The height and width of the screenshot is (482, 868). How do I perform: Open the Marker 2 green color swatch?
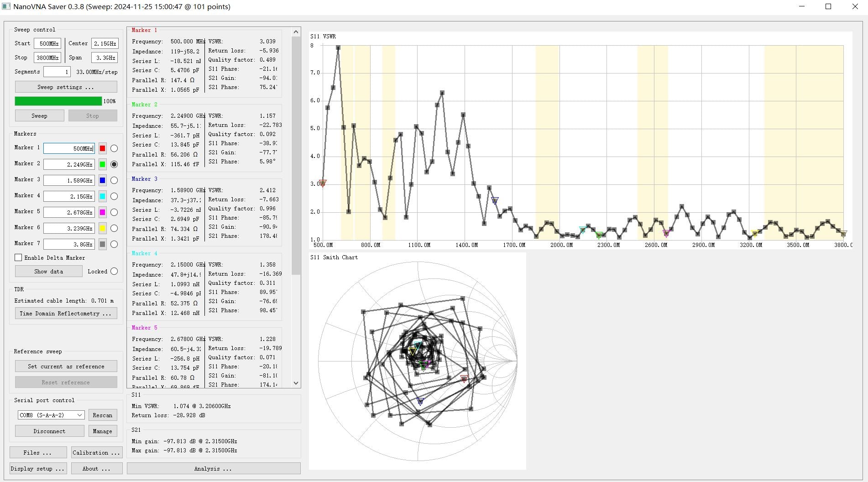(103, 164)
